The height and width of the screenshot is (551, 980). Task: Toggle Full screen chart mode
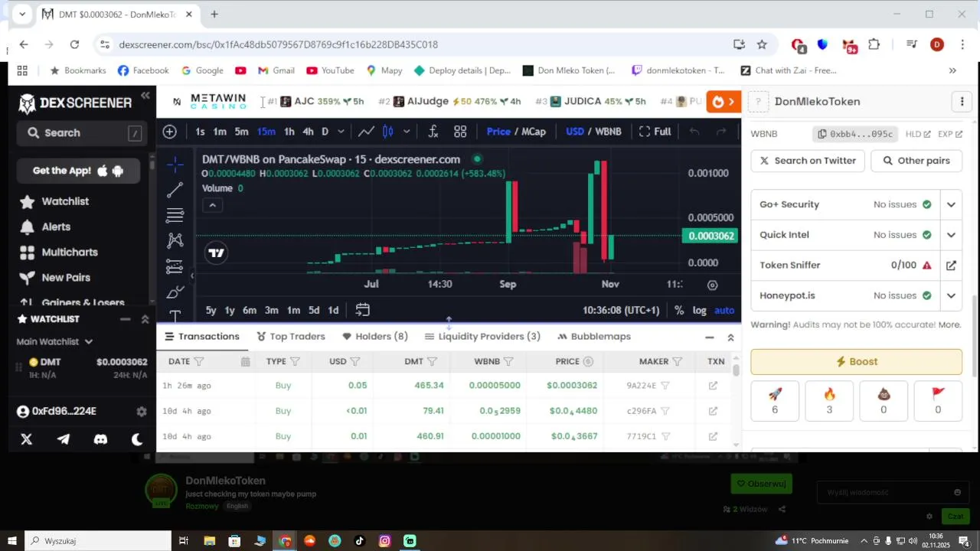(x=655, y=132)
